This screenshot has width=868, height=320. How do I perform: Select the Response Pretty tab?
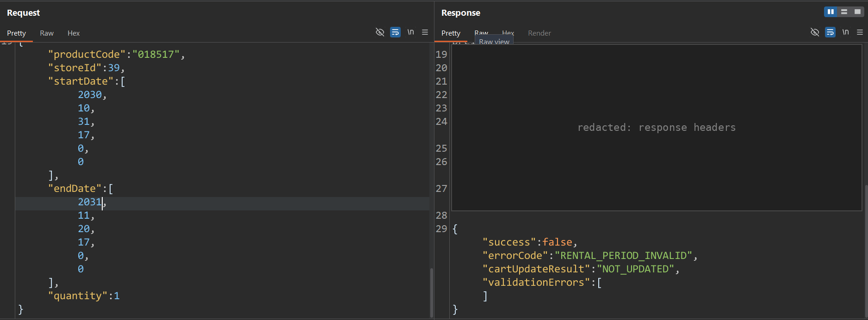(x=451, y=33)
